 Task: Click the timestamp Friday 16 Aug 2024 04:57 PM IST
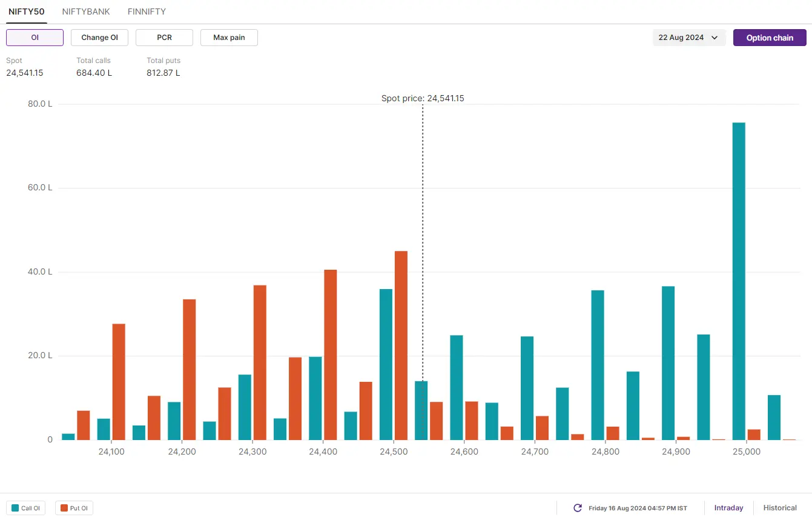[x=638, y=508]
